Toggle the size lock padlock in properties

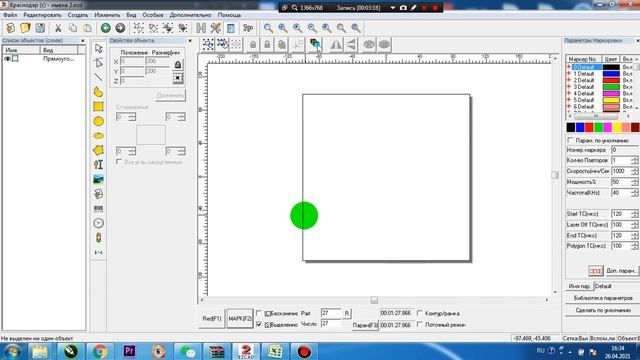[x=178, y=64]
